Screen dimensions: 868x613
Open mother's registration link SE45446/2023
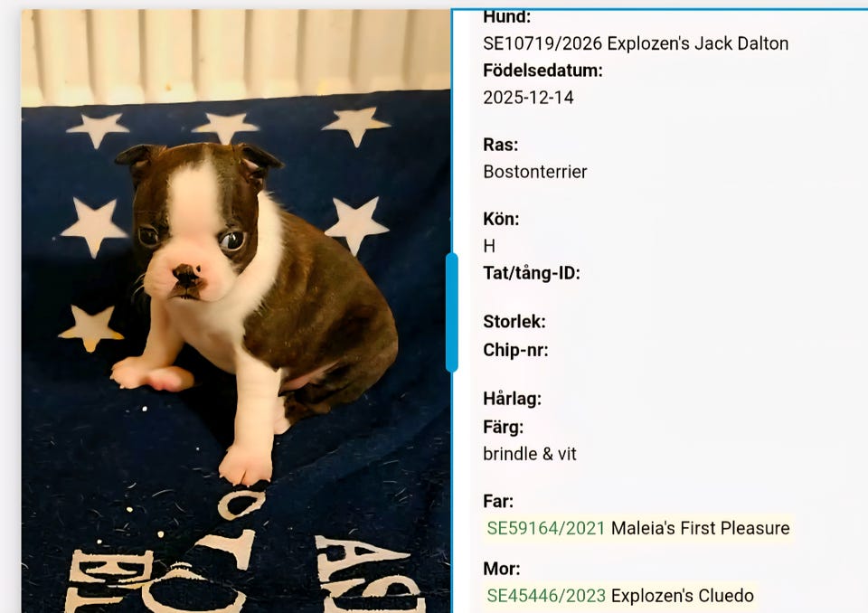tap(546, 596)
